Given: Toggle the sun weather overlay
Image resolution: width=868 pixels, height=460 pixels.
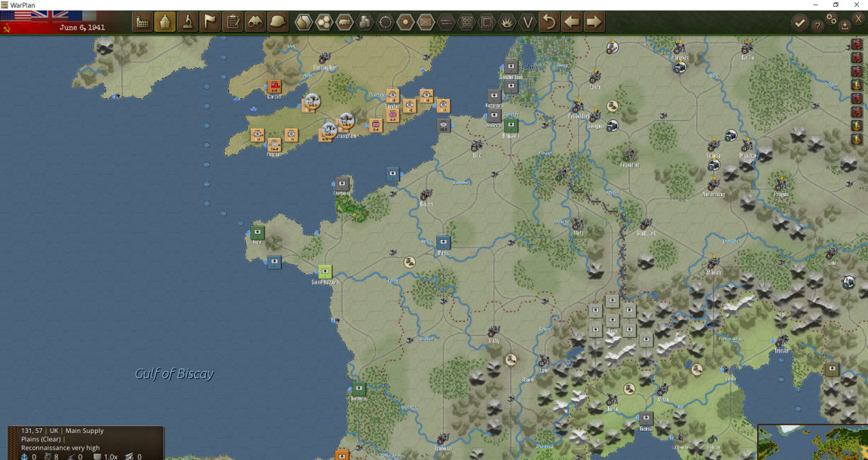Looking at the screenshot, I should coord(406,22).
